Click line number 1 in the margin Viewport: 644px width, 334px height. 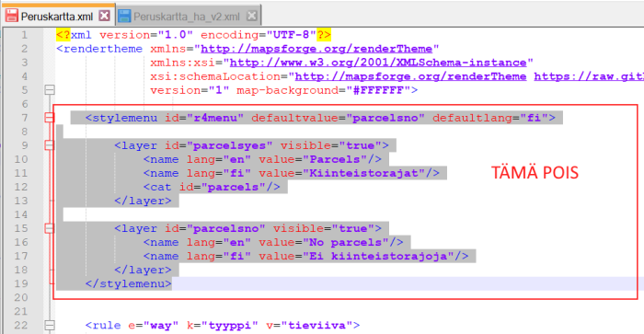click(x=24, y=35)
